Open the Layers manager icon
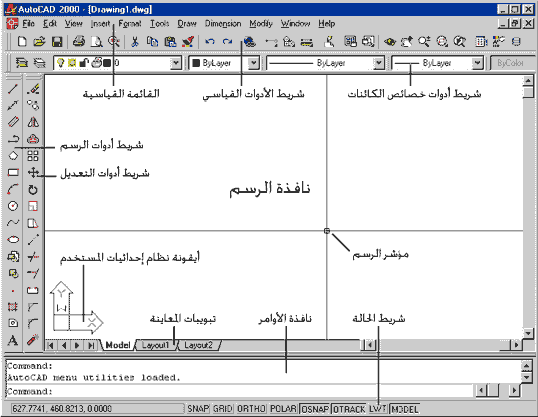 [21, 63]
